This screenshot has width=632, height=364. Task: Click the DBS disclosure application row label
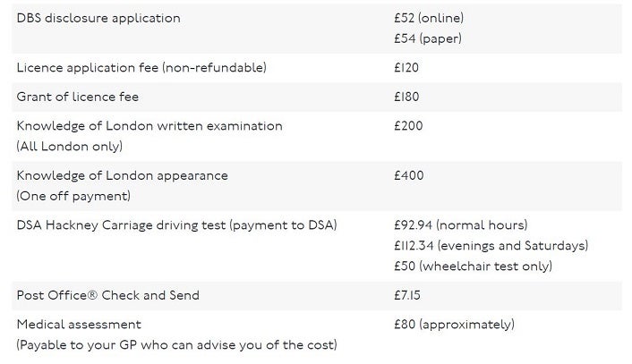98,18
